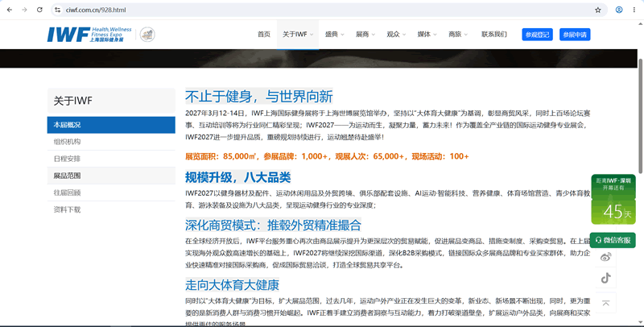644x327 pixels.
Task: Click the orange 展览面积 statistics line
Action: tap(327, 156)
